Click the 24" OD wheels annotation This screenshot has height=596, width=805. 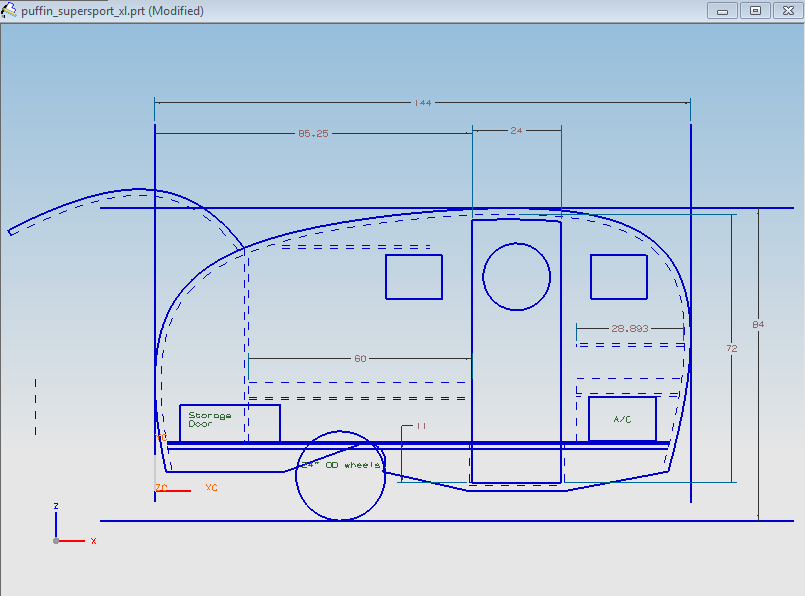tap(341, 465)
